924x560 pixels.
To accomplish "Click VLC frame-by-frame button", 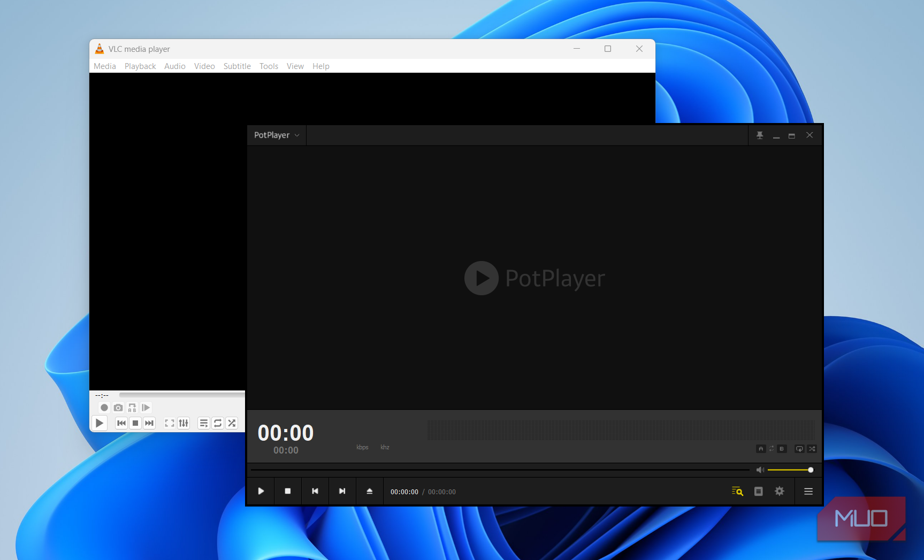I will pyautogui.click(x=146, y=408).
